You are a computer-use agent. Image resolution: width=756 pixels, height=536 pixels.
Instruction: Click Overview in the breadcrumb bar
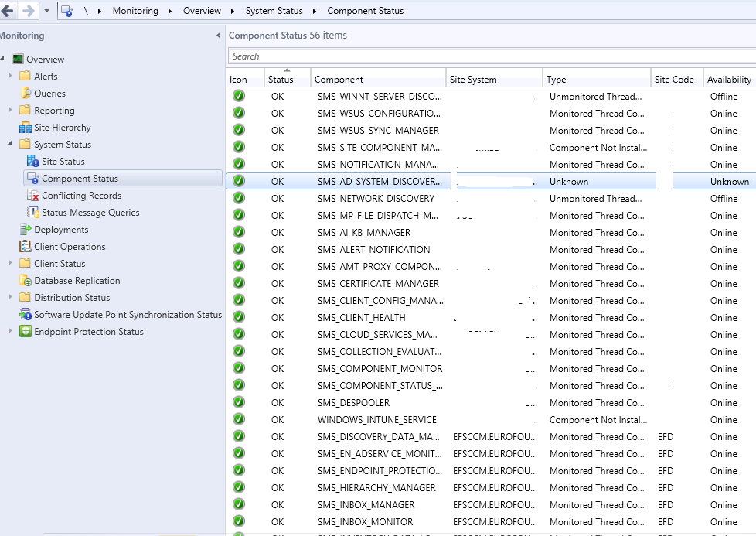pos(202,10)
